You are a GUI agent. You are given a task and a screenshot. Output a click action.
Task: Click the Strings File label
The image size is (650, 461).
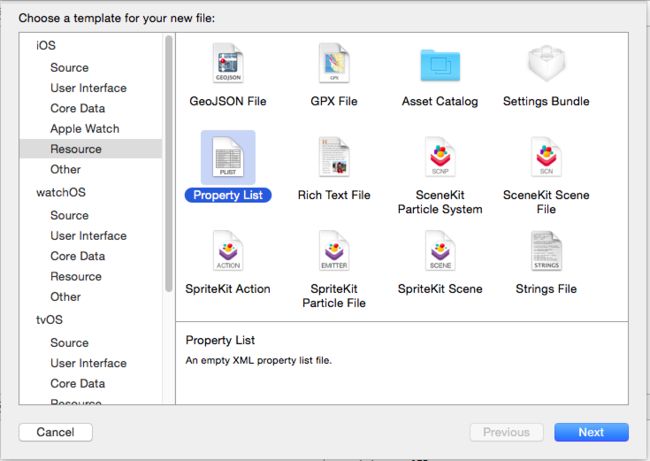(546, 289)
